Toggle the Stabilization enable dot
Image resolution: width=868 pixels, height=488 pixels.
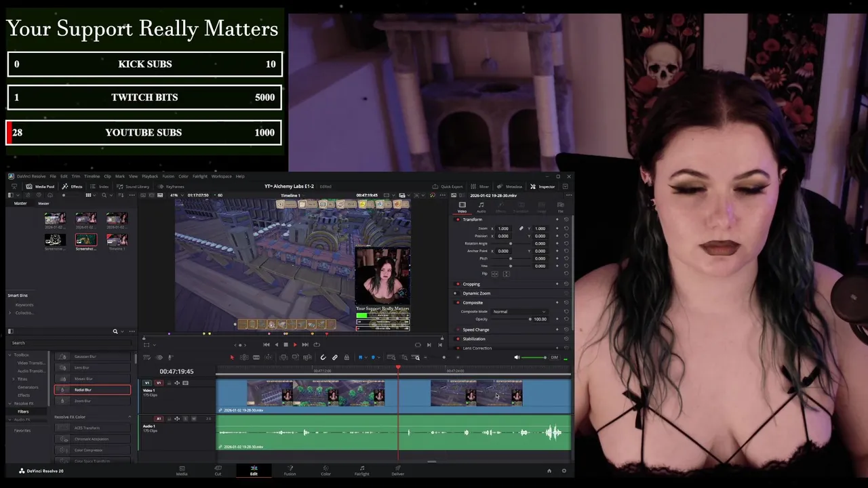coord(458,339)
